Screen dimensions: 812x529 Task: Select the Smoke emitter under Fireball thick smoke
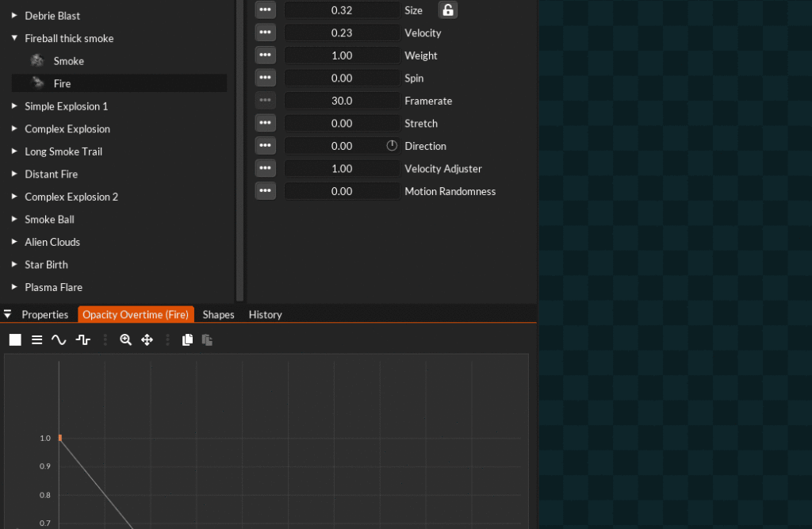tap(67, 60)
